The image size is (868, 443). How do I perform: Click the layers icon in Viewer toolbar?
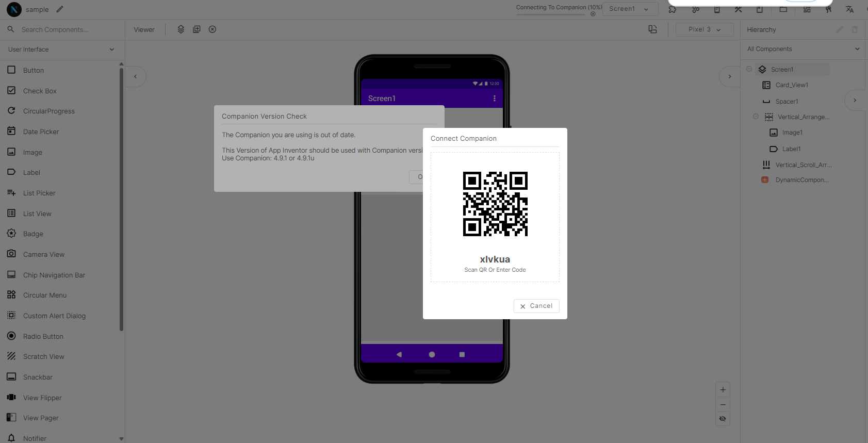click(x=181, y=29)
